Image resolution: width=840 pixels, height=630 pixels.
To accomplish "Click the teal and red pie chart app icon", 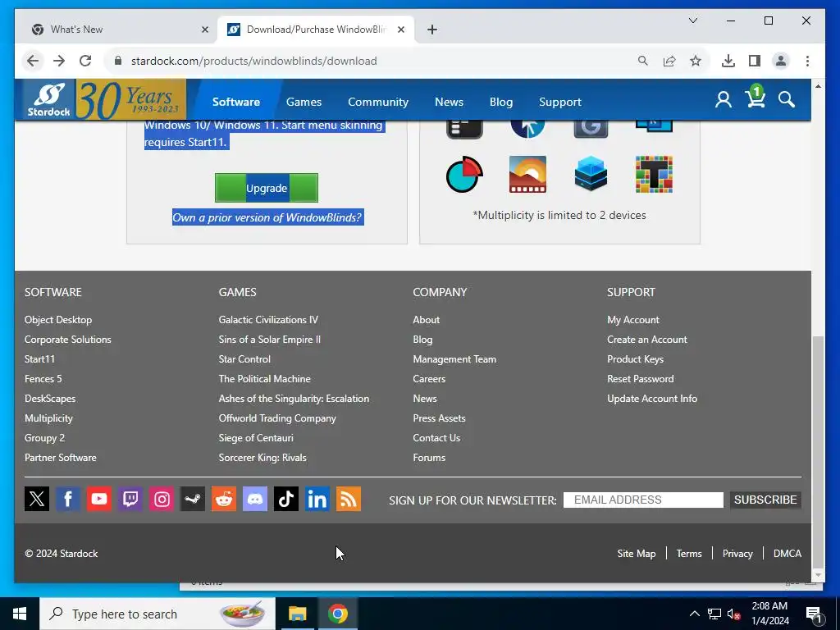I will coord(464,174).
